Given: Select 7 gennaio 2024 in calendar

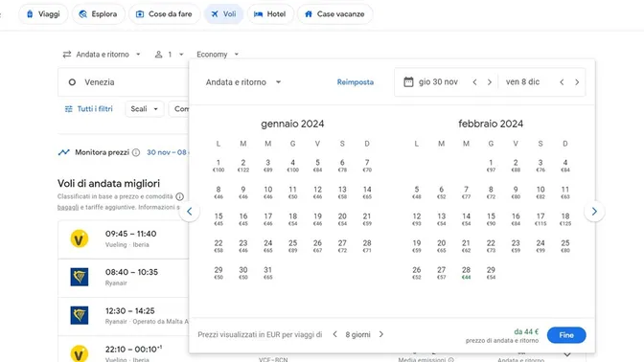Looking at the screenshot, I should coord(367,166).
